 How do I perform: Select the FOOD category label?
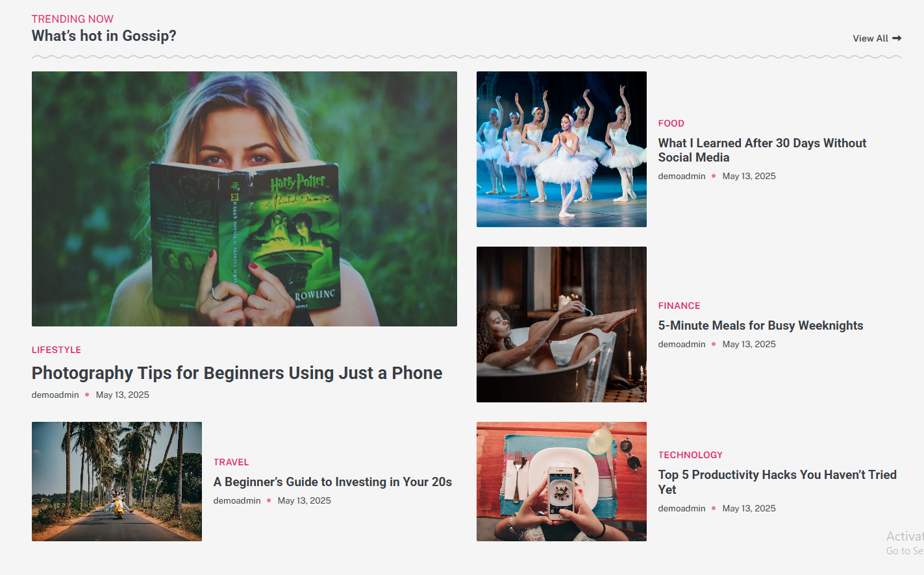[671, 123]
